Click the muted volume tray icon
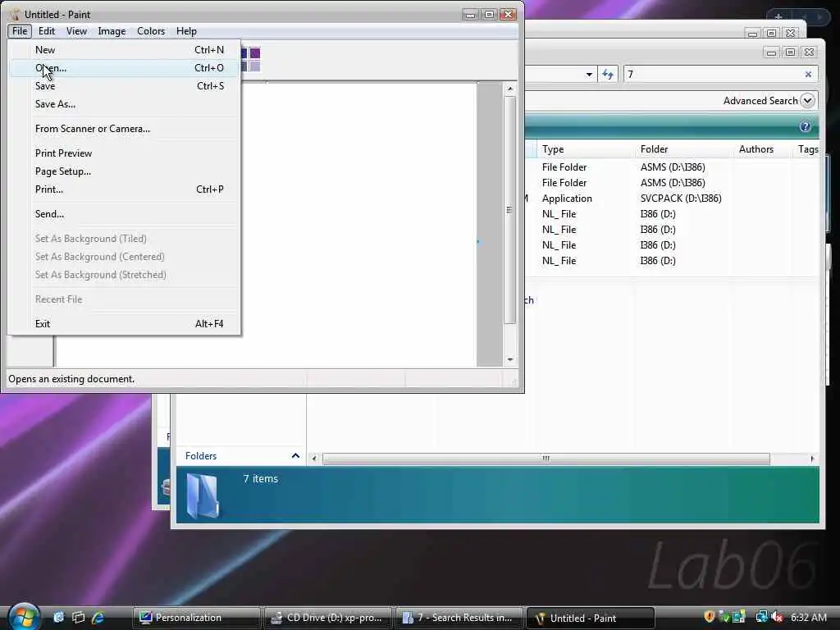 pos(777,617)
